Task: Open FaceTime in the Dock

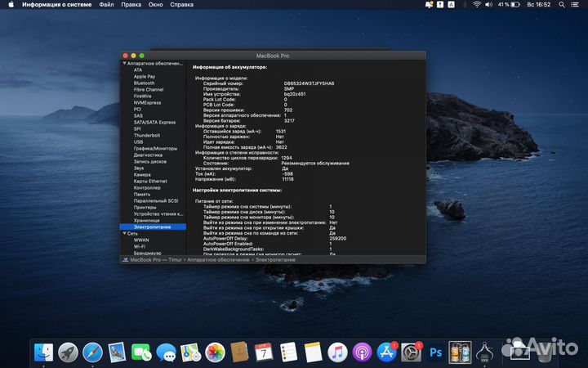Action: (x=141, y=352)
